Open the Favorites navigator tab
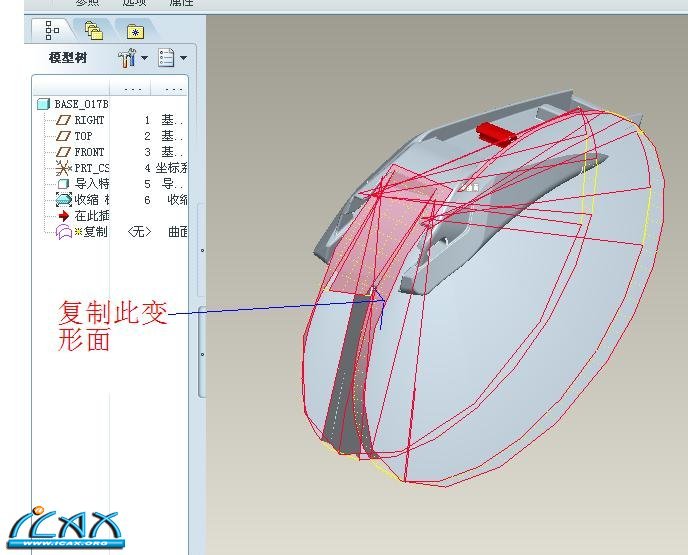The image size is (688, 555). [136, 32]
